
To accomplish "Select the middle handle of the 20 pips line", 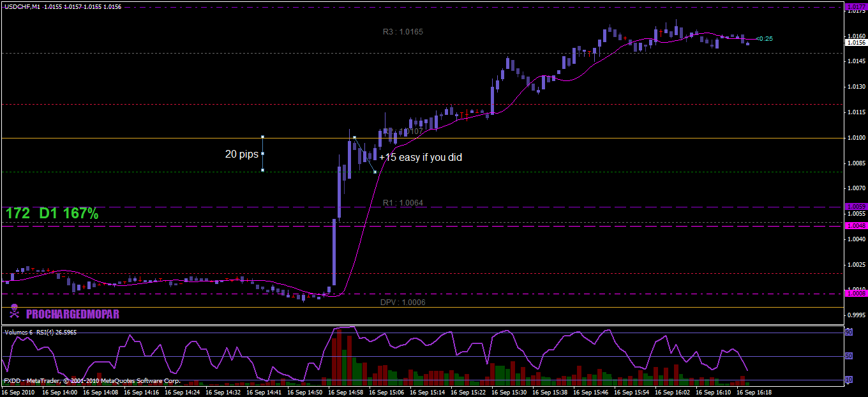I will [x=262, y=153].
